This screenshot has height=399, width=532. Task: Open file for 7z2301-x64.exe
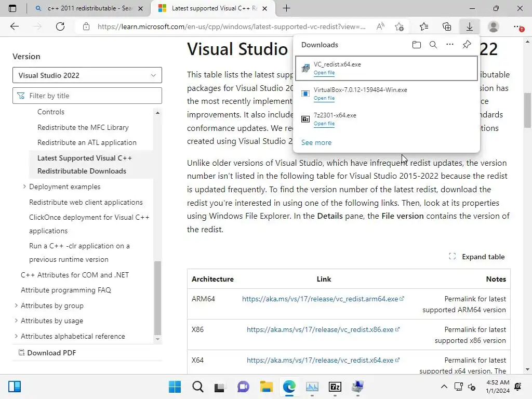[x=324, y=124]
